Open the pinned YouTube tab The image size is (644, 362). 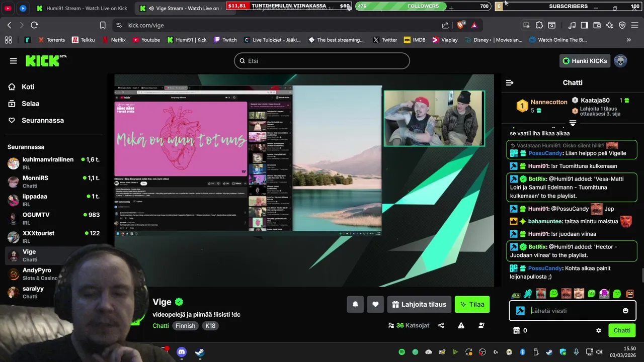pyautogui.click(x=8, y=8)
